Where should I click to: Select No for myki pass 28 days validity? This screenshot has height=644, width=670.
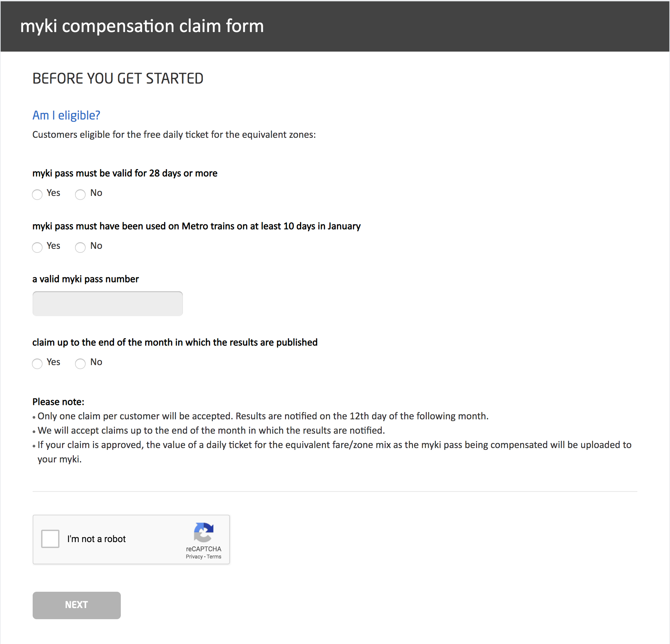(x=80, y=193)
